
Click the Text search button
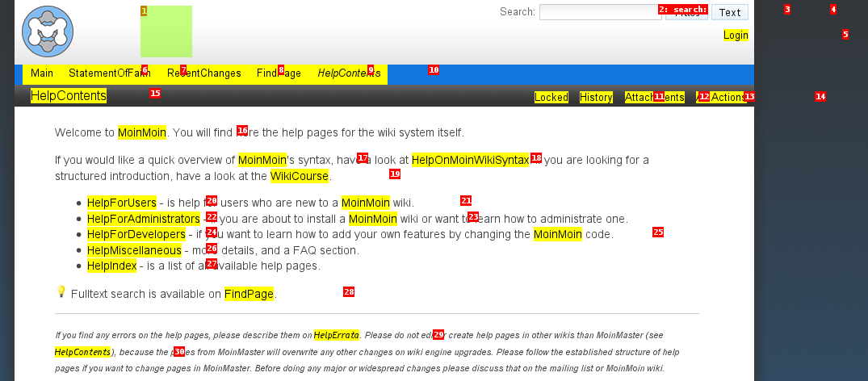pos(730,12)
